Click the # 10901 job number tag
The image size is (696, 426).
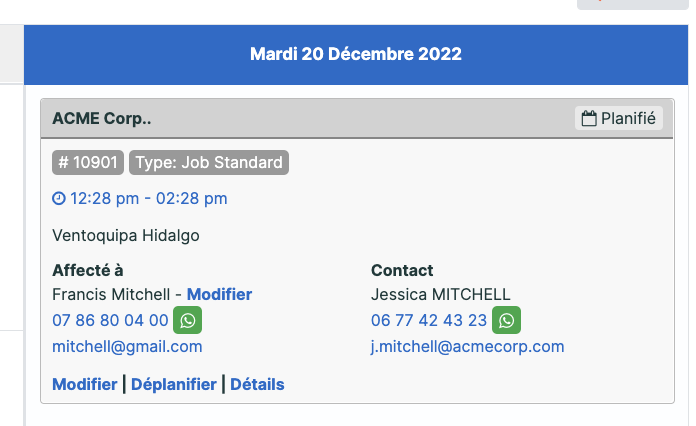tap(88, 162)
